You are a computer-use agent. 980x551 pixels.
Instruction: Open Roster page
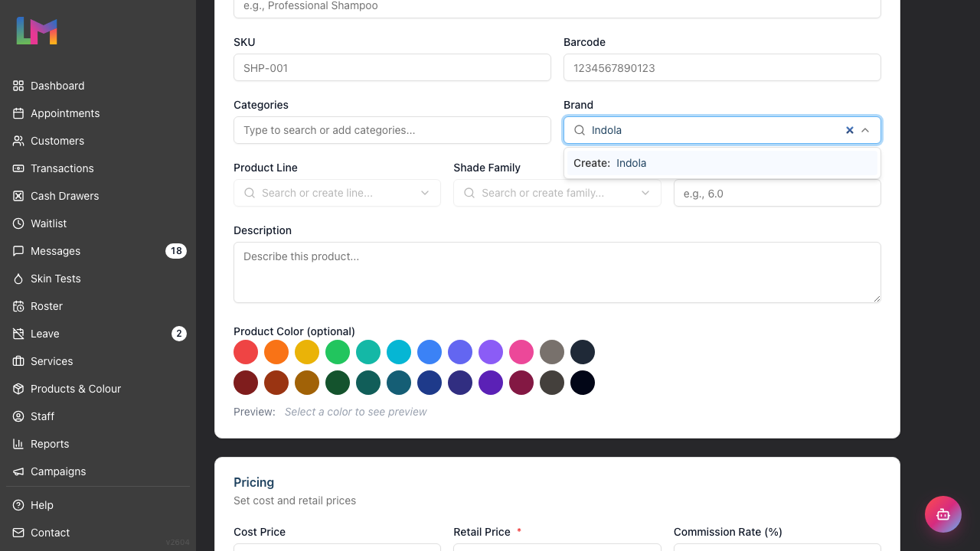98,306
